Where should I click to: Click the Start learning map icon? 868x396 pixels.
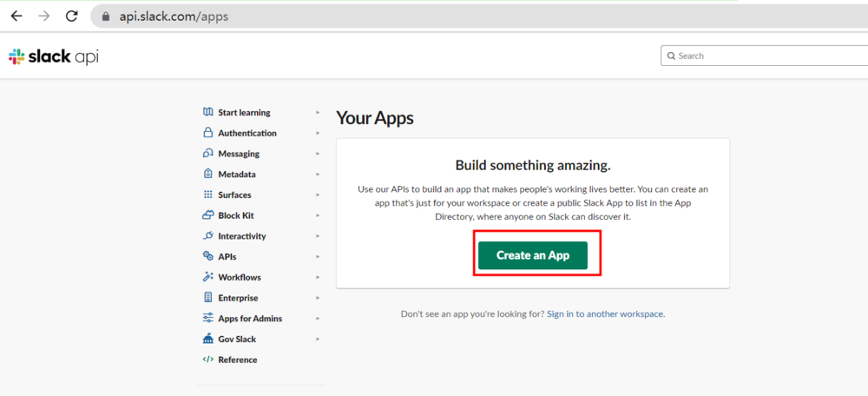(208, 112)
